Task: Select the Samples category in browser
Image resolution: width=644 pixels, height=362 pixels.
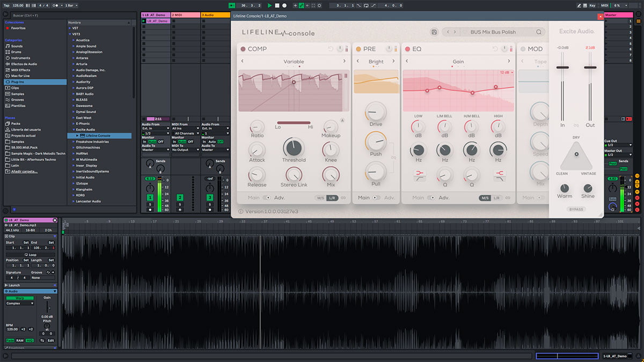Action: pos(17,94)
